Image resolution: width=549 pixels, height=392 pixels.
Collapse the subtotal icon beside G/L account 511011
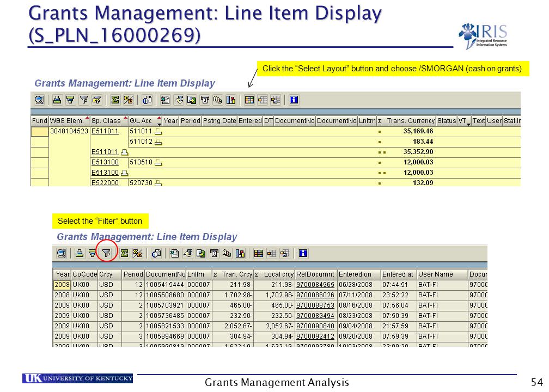158,131
